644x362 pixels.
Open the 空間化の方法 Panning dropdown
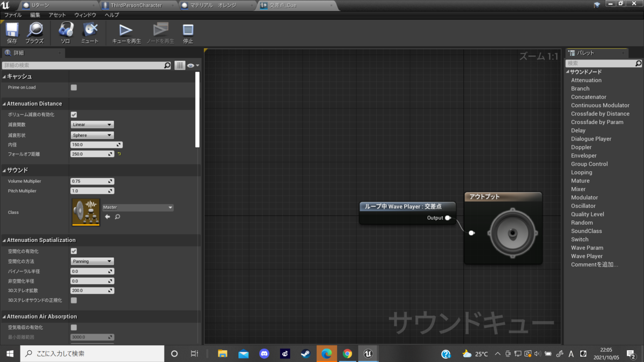(x=92, y=261)
